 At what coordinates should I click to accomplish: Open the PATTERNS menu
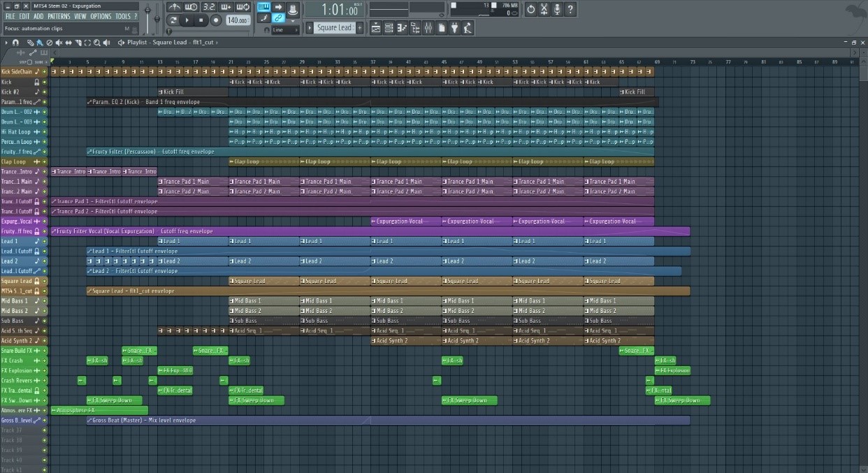59,16
